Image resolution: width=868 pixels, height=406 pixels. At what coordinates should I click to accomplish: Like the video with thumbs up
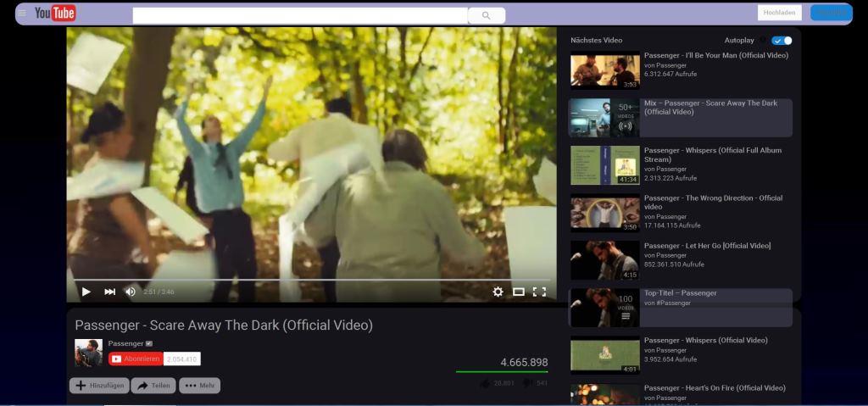(485, 383)
